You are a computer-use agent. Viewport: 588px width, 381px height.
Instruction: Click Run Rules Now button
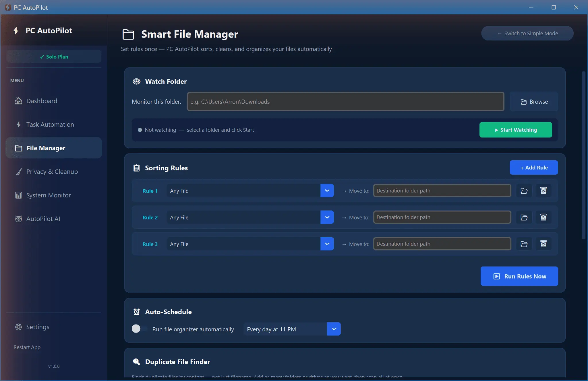point(519,276)
